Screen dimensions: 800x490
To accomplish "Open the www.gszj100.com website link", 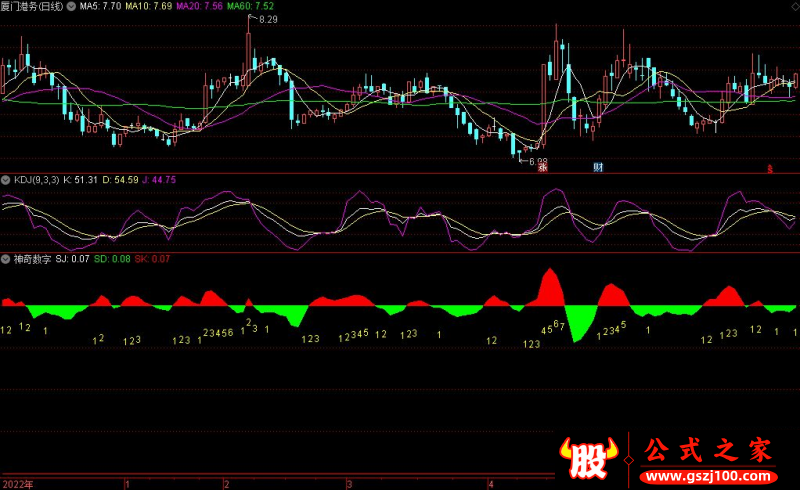I will tap(707, 473).
